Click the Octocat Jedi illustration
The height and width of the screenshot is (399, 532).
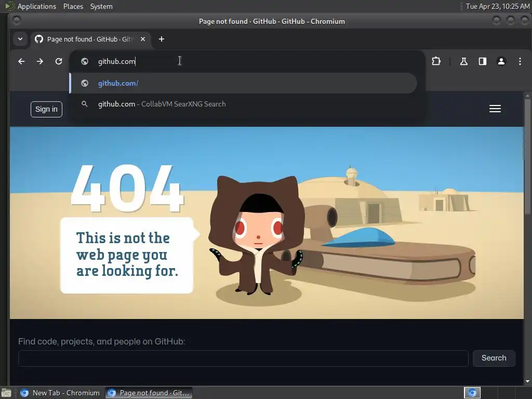(257, 234)
